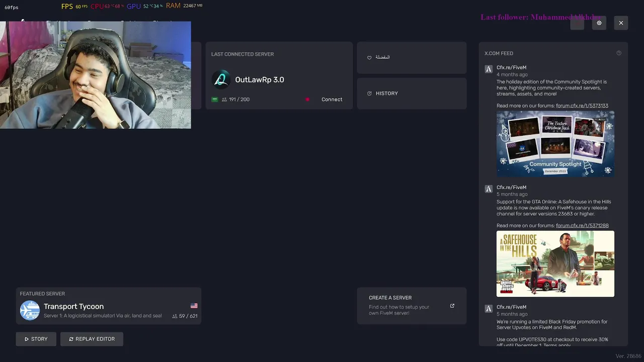The width and height of the screenshot is (644, 362).
Task: Open the forum.cfx.re/t/5371288 link
Action: (582, 226)
